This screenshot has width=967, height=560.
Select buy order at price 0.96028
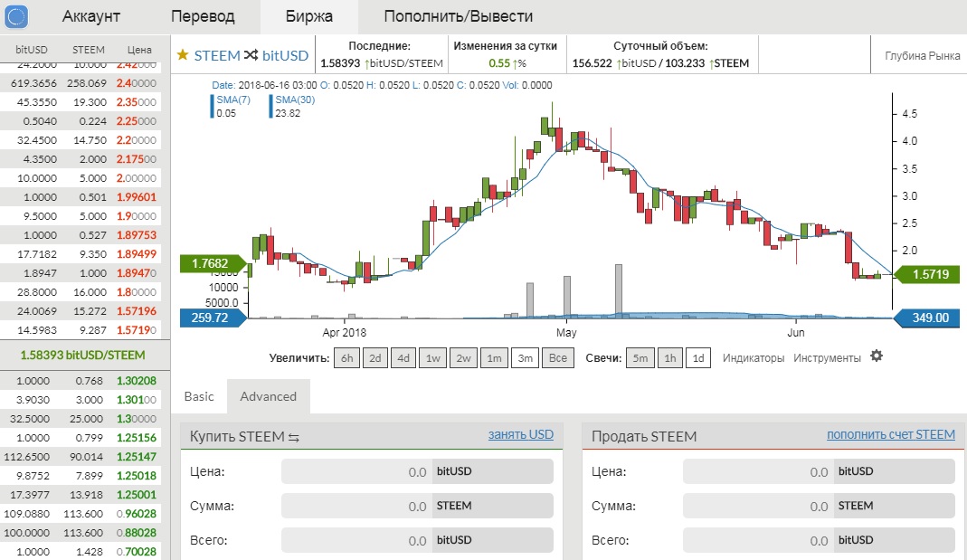[x=81, y=514]
